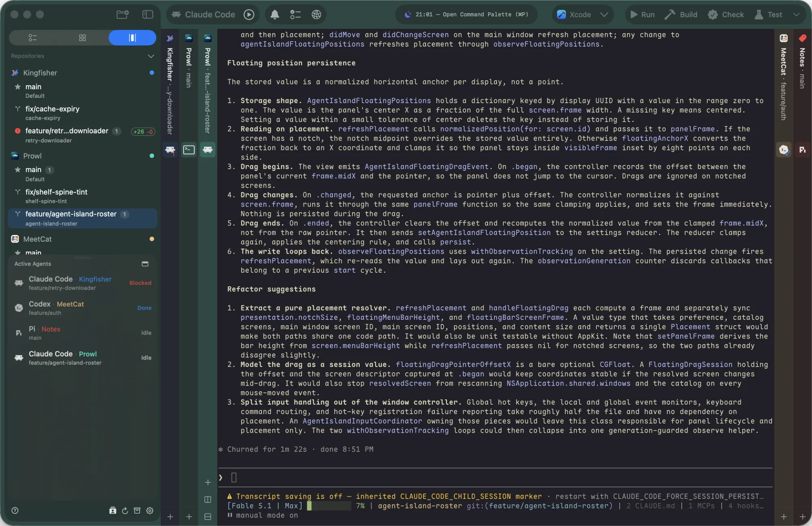Click the 'manual mode on' status text
Image resolution: width=812 pixels, height=526 pixels.
click(x=267, y=515)
